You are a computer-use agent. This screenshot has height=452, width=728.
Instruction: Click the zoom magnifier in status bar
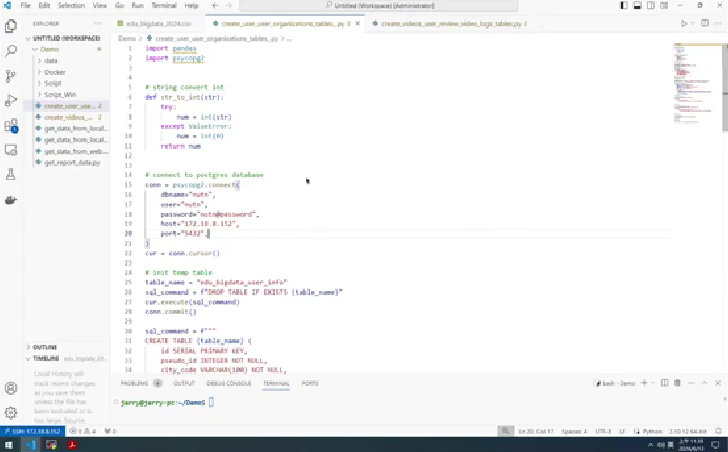click(x=506, y=431)
